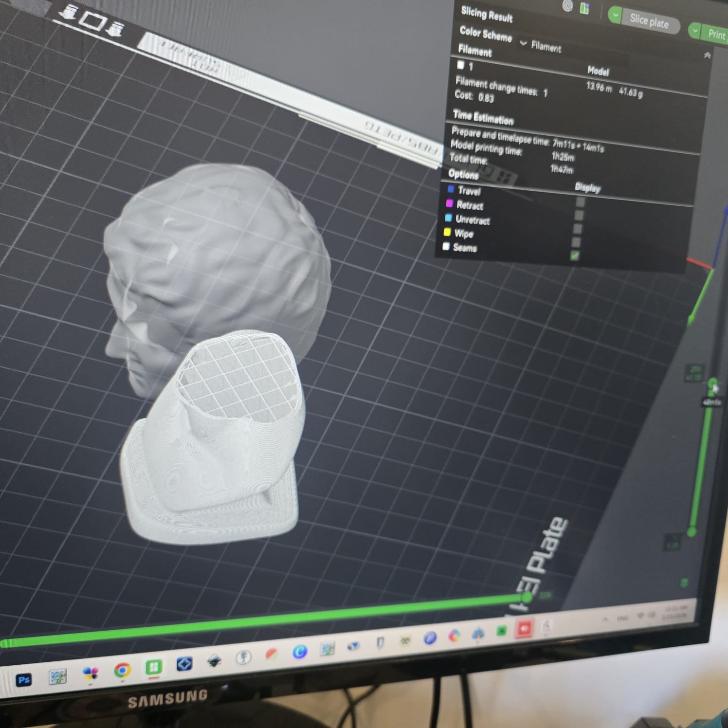Click the yellow Wipe color swatch
Screen dimensions: 728x728
(447, 232)
